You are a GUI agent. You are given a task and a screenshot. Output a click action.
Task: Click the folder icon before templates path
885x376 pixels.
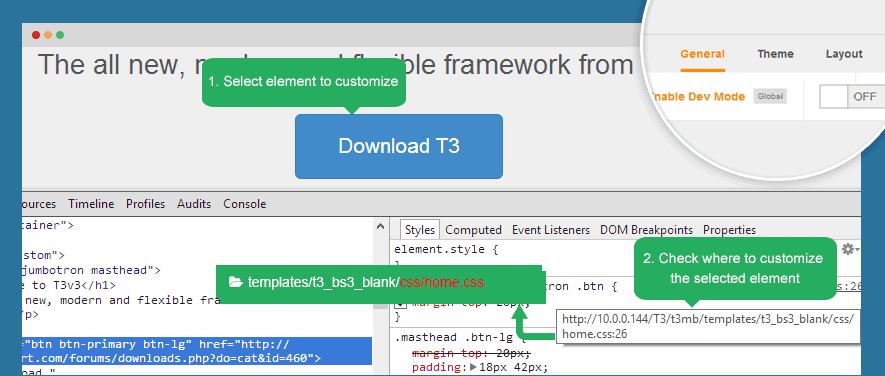click(235, 282)
